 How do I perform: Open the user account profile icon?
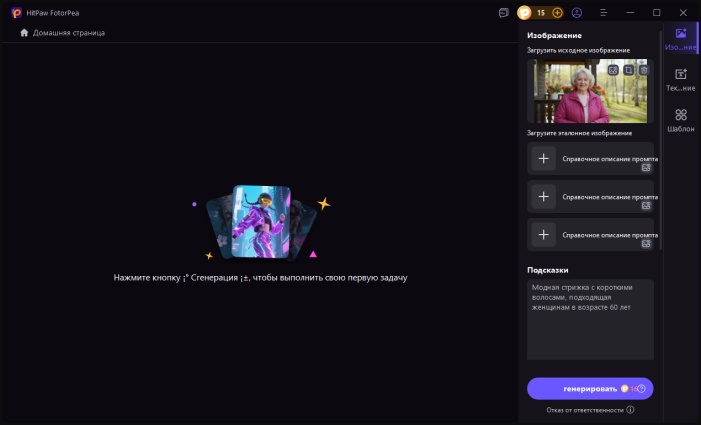(577, 13)
